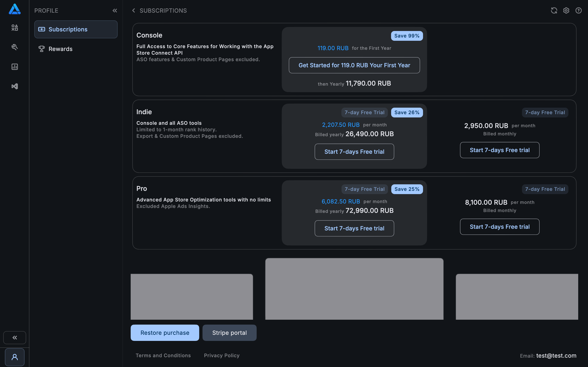Click the blue app logo icon

[14, 9]
